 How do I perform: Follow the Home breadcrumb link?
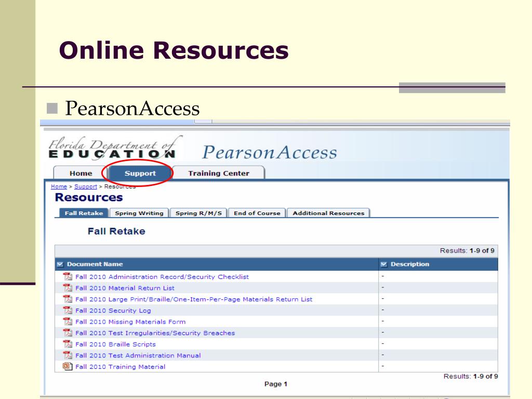click(59, 187)
